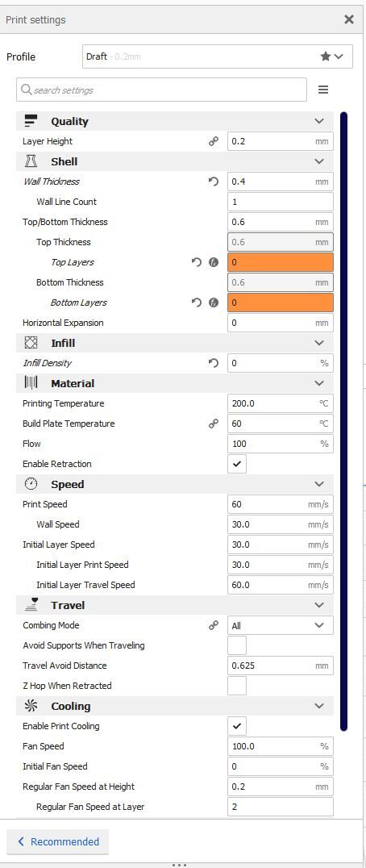This screenshot has width=366, height=868.
Task: Reset Infill Density with the revert arrow
Action: pos(214,363)
